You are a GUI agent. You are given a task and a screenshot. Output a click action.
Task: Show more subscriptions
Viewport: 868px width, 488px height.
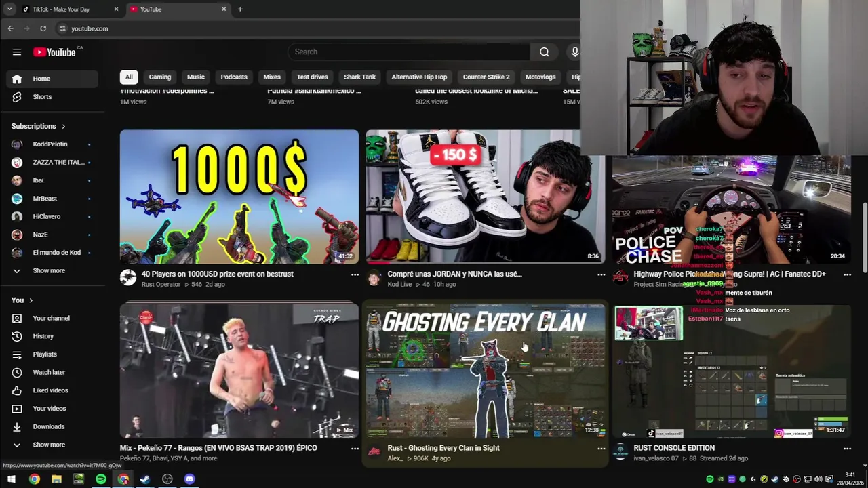53,271
